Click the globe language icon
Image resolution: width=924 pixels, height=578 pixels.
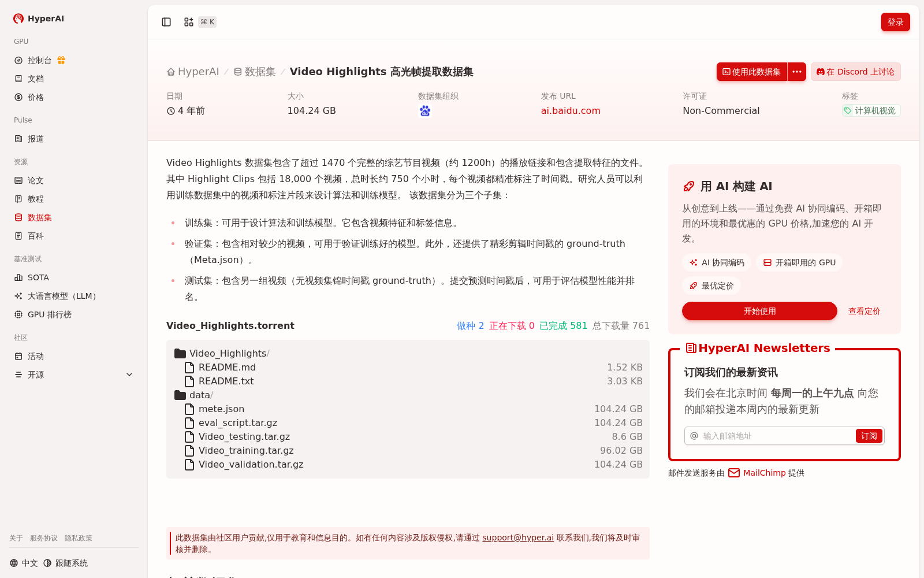point(14,563)
